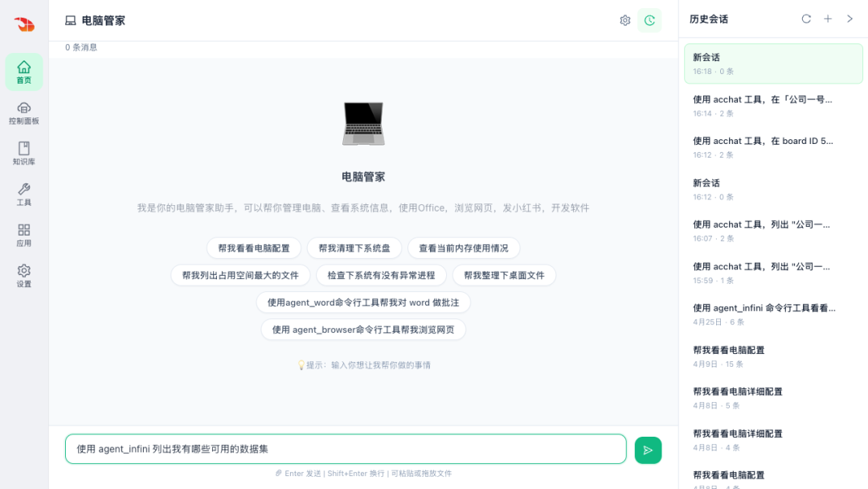Click the paperclip attachment hint icon
The image size is (868, 489).
(278, 474)
